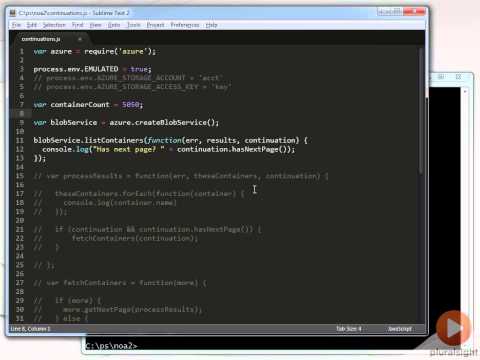
Task: Maximize the background console window
Action: tap(441, 77)
